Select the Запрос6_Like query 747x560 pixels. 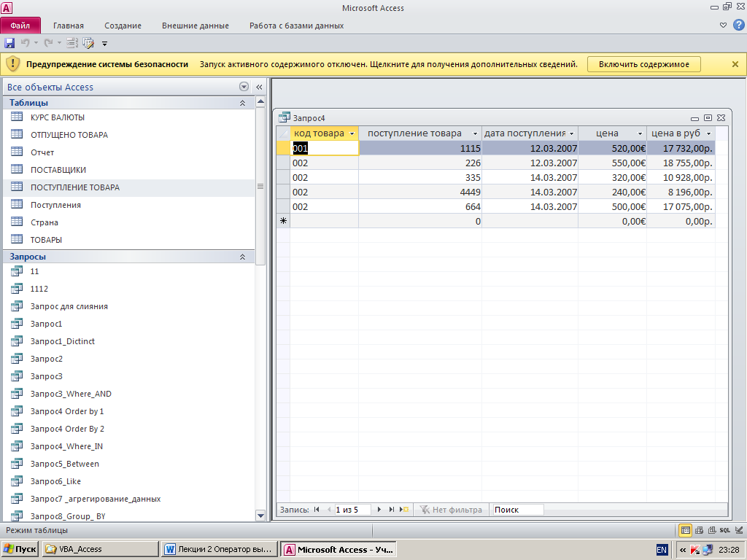pos(55,481)
